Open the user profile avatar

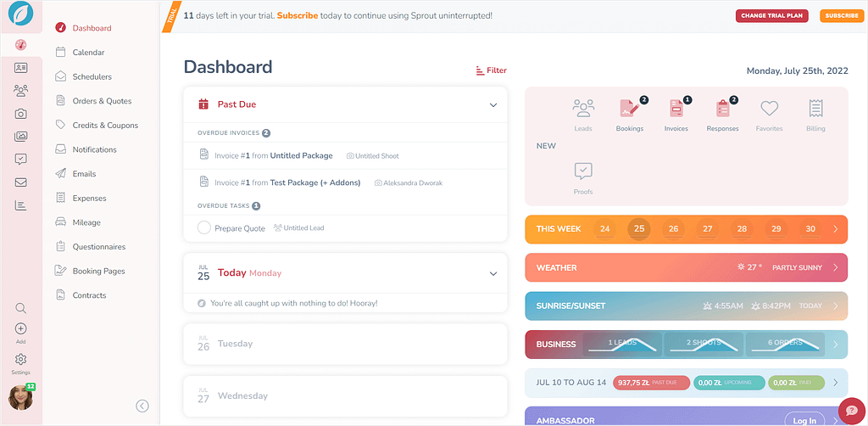[20, 397]
